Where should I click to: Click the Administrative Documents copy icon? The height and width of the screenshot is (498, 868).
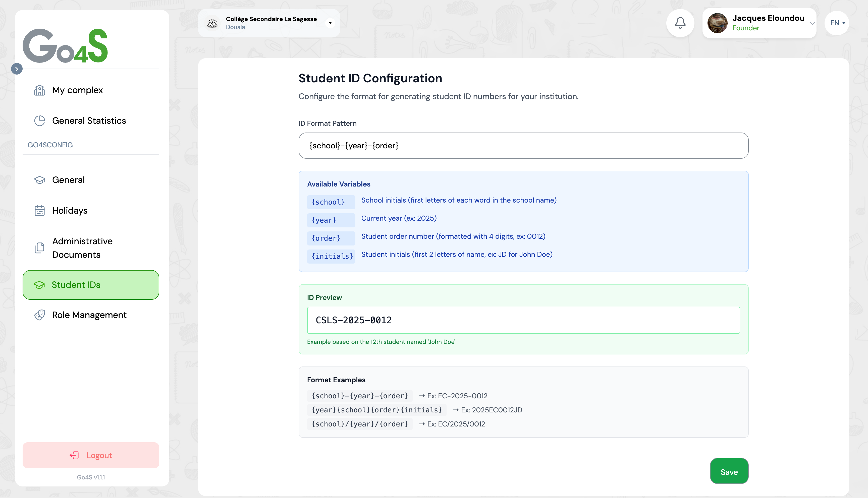(40, 248)
